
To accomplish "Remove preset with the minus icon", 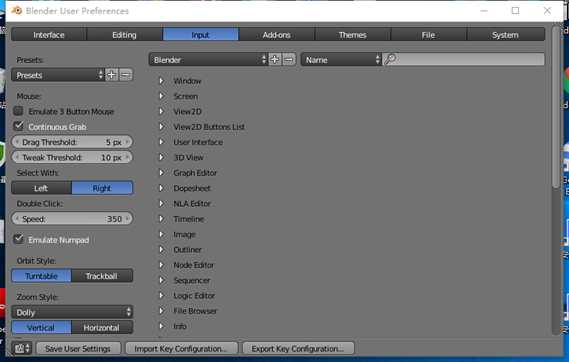I will [126, 75].
